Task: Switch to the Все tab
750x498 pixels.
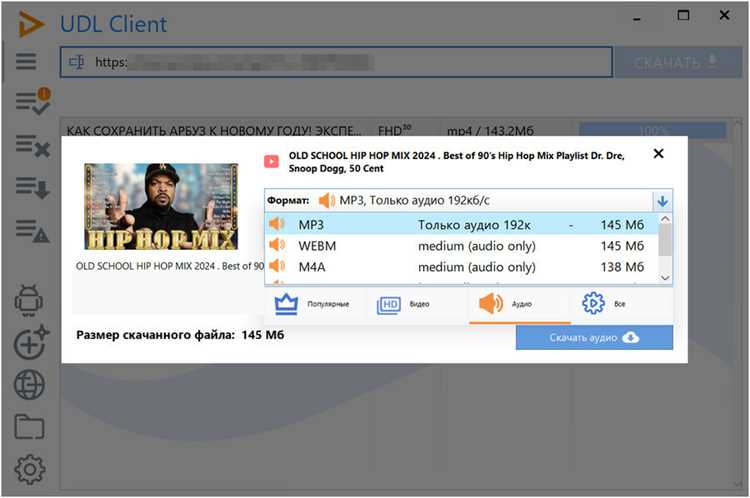Action: [620, 304]
